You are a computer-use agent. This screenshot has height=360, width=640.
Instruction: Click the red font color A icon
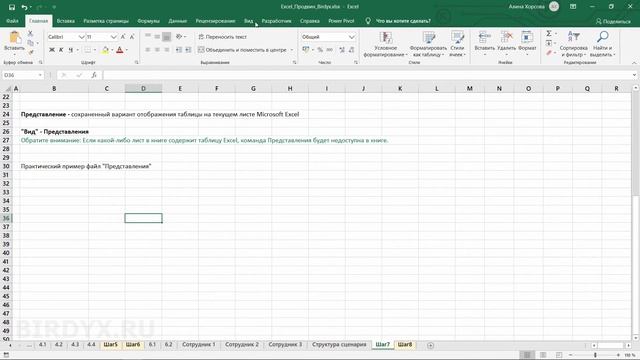(120, 50)
